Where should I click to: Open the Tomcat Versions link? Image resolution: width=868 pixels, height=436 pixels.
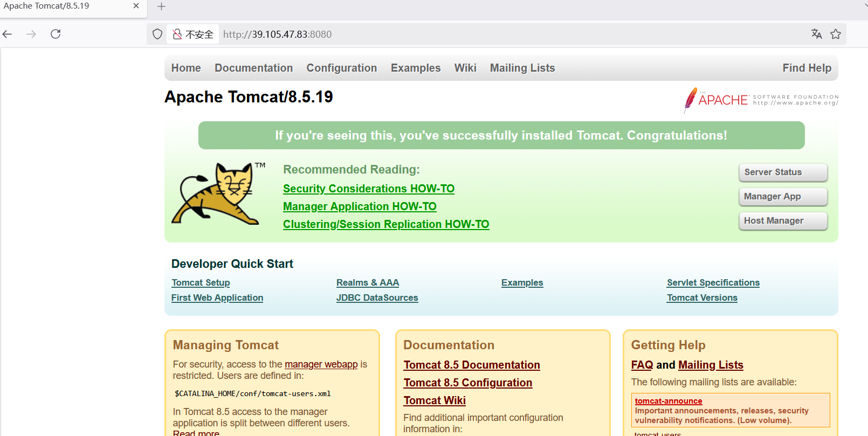702,298
